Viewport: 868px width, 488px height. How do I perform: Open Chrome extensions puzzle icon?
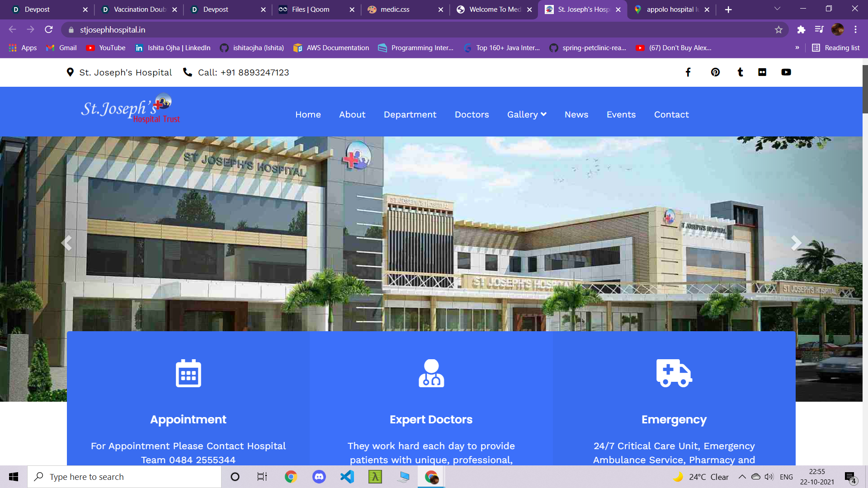801,30
